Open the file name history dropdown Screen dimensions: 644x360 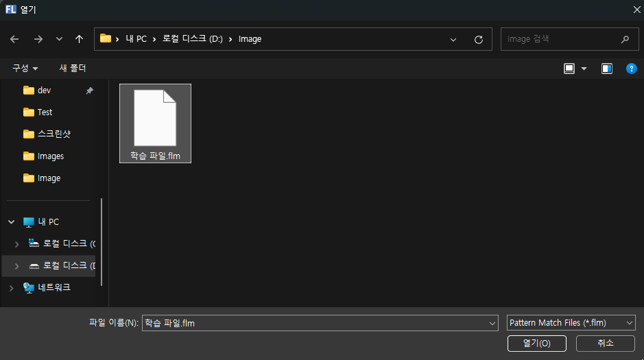pos(492,324)
